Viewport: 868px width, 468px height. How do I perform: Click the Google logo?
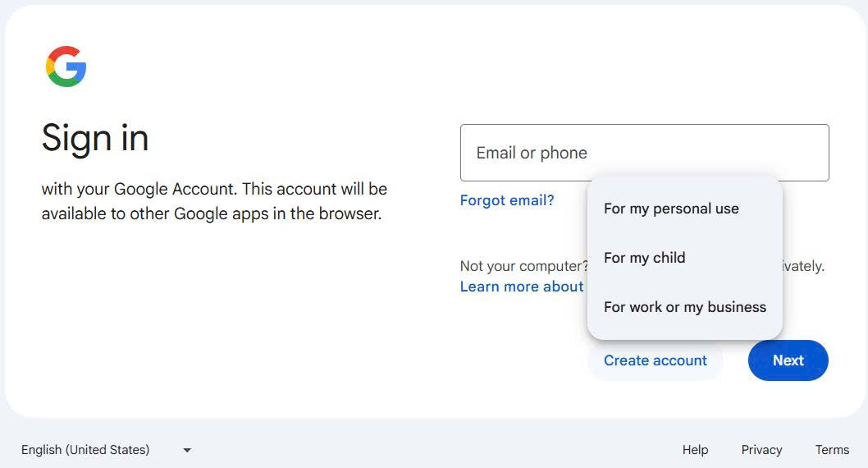(66, 67)
